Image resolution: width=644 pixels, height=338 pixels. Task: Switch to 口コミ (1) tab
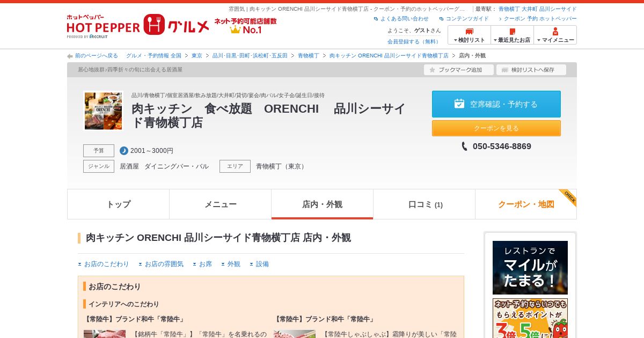point(424,204)
